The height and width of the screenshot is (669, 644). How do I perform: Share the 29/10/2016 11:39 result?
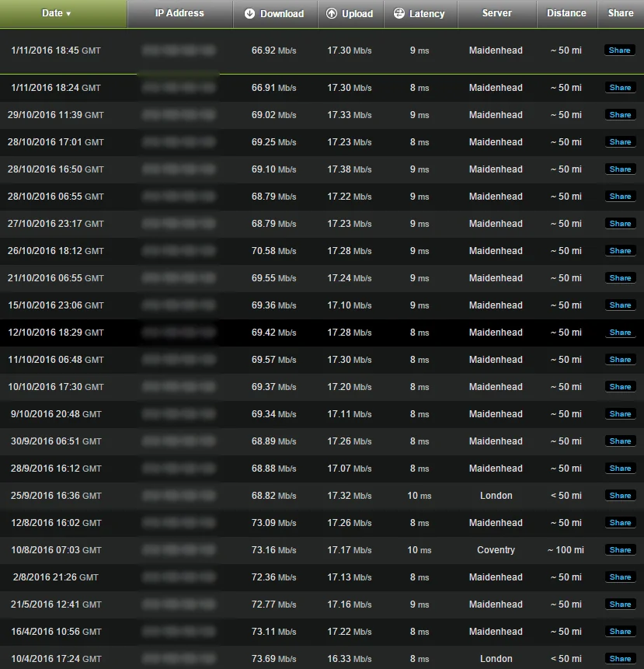click(620, 115)
